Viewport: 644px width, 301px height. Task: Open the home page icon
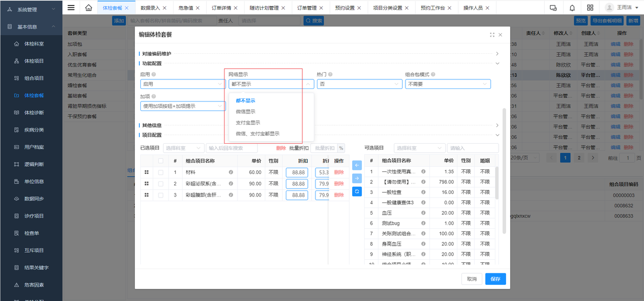point(89,8)
